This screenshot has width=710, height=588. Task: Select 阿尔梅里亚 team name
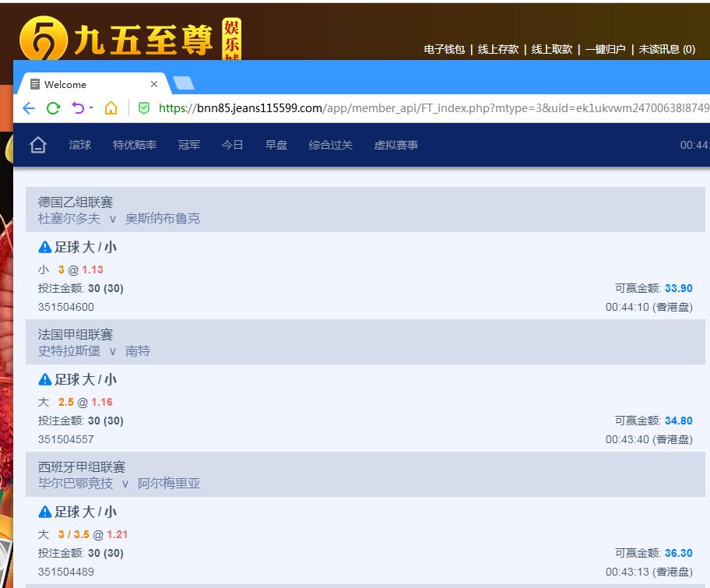(169, 483)
